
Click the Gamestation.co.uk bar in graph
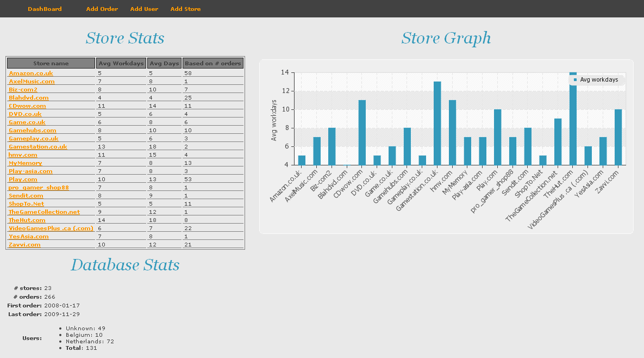[x=437, y=124]
